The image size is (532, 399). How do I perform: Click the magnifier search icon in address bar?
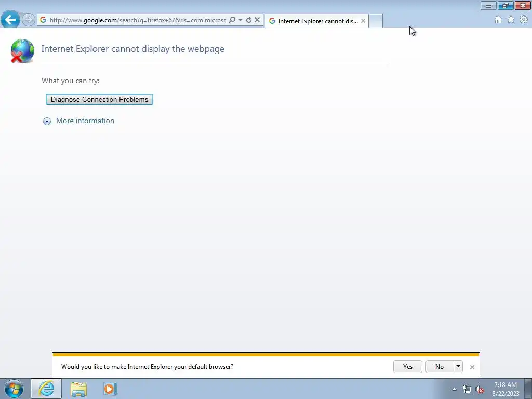click(232, 20)
